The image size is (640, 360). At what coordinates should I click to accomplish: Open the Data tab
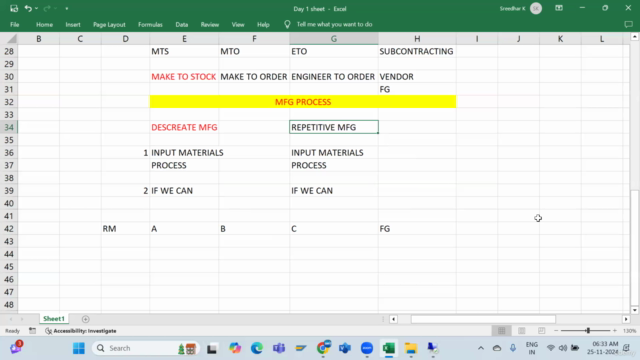click(x=182, y=24)
